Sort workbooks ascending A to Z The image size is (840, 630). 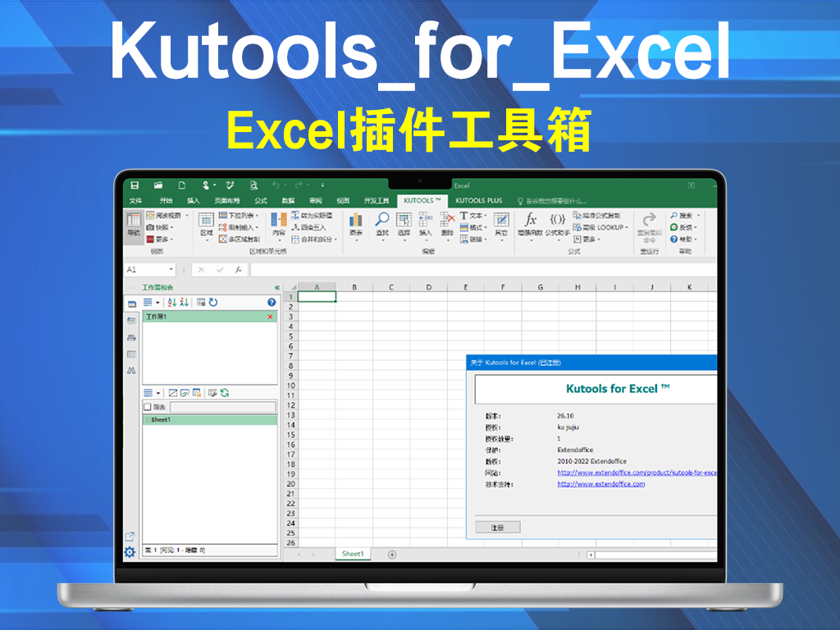click(x=171, y=303)
